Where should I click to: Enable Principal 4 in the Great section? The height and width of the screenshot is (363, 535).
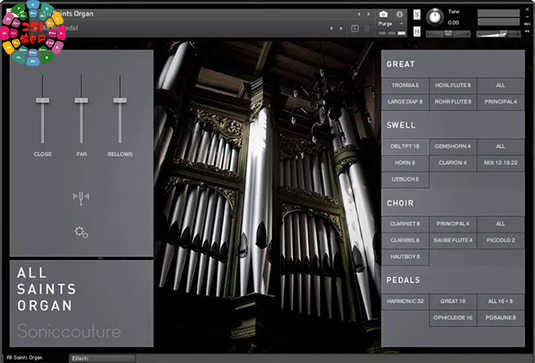501,102
